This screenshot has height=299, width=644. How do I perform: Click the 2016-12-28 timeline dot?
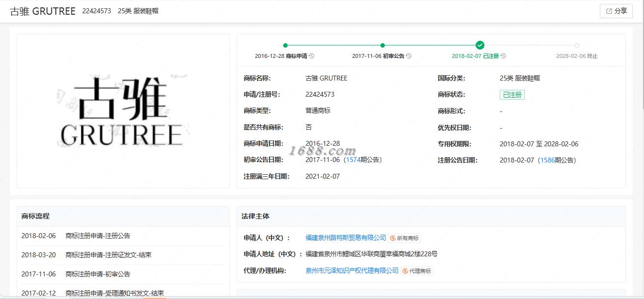(285, 45)
